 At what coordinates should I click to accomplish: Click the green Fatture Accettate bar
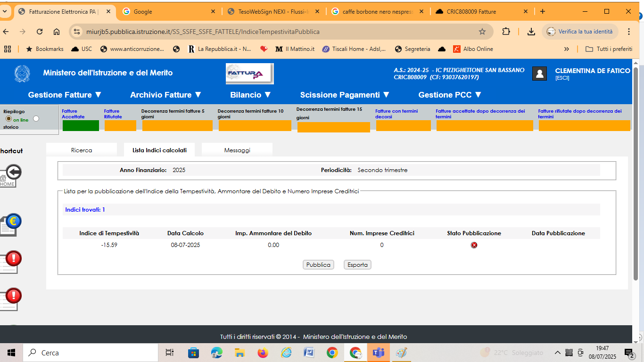pyautogui.click(x=81, y=126)
